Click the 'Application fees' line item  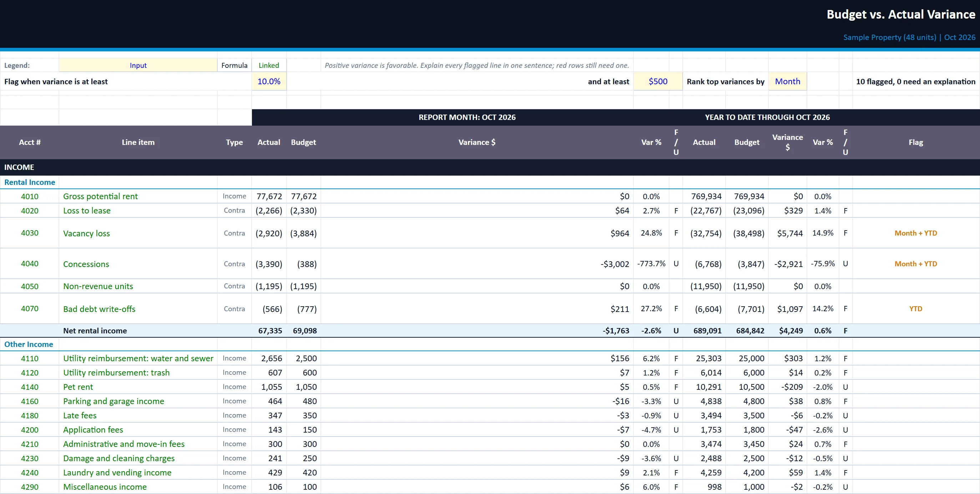(93, 430)
